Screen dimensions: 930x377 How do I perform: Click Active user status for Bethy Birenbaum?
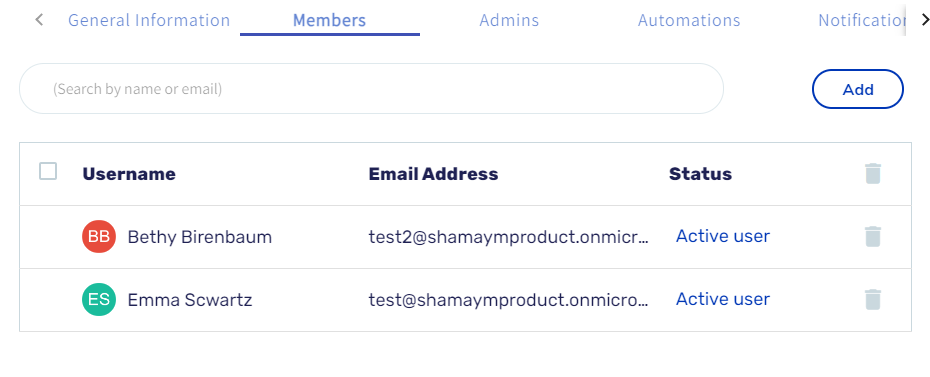pyautogui.click(x=722, y=236)
